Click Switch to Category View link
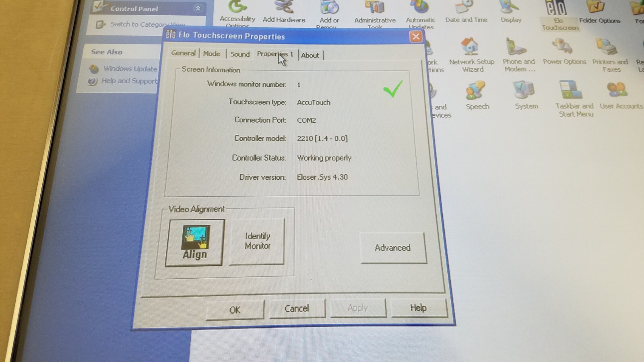This screenshot has height=362, width=644. click(x=147, y=25)
